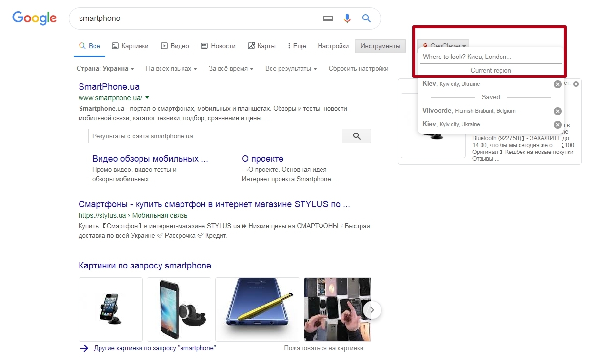Open the magnetic mount iPhone thumbnail
Screen dimensions: 602x364
point(179,309)
